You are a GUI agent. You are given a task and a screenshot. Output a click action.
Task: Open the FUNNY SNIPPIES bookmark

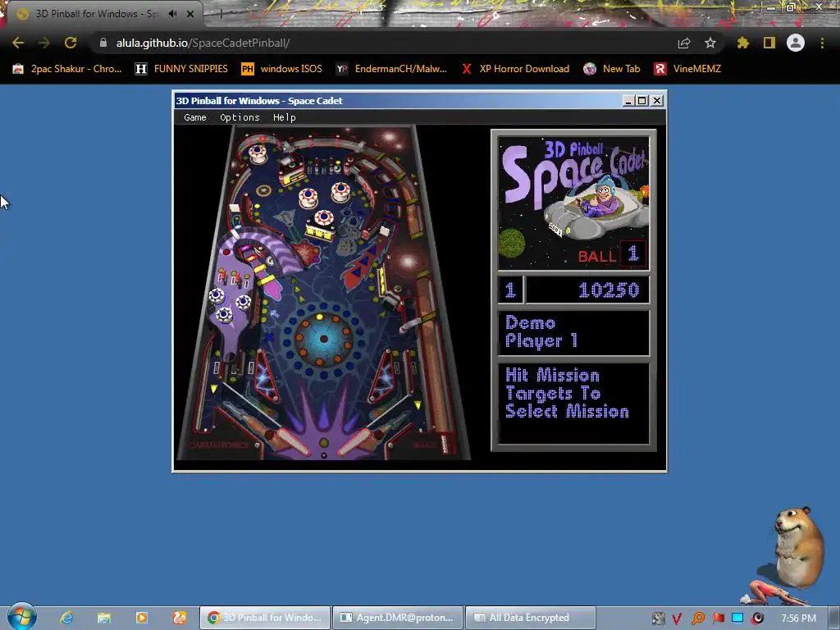(181, 69)
